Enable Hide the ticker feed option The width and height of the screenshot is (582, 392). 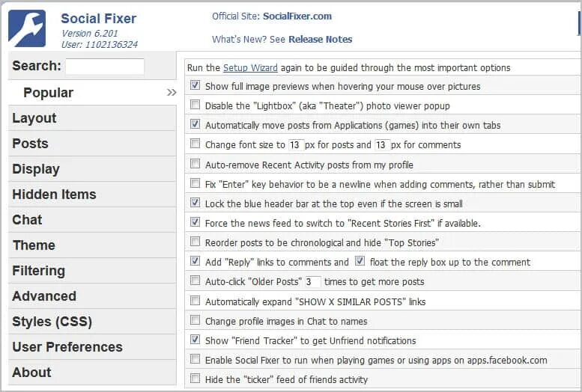pyautogui.click(x=195, y=379)
